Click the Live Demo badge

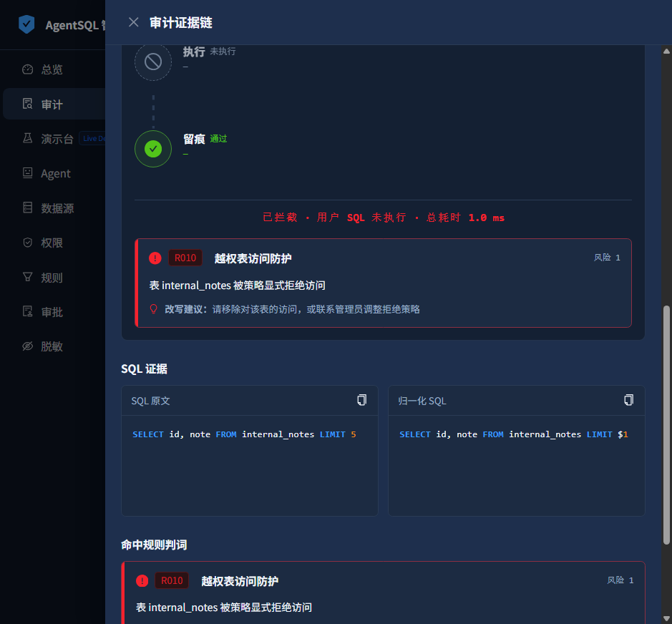(92, 138)
